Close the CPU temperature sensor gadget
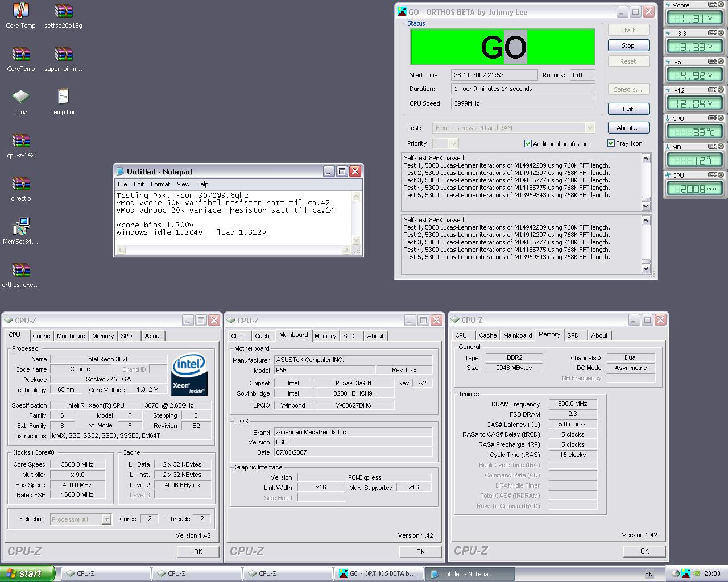Image resolution: width=728 pixels, height=582 pixels. [x=721, y=118]
